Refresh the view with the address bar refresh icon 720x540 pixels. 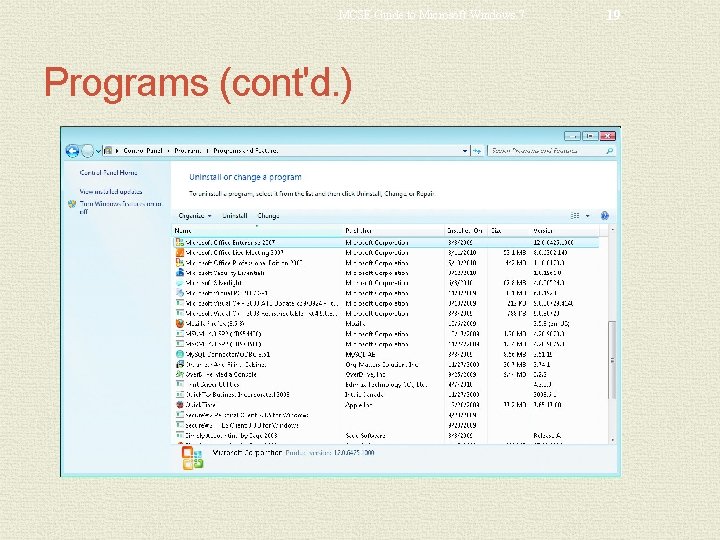(x=477, y=151)
